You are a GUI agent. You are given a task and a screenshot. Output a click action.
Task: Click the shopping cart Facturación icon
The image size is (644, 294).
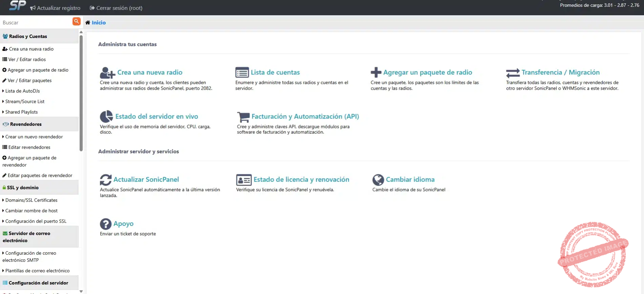pyautogui.click(x=243, y=117)
